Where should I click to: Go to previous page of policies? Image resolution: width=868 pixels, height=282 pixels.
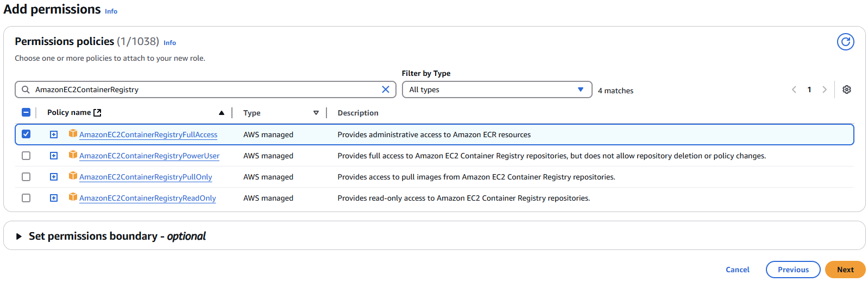click(794, 89)
